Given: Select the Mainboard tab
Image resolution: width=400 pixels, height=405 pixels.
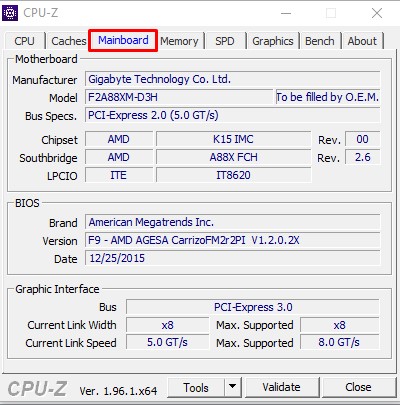Looking at the screenshot, I should (123, 40).
